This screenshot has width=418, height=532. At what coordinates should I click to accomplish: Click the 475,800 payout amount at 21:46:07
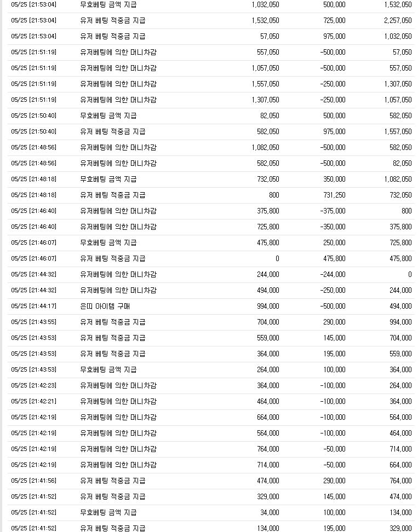[x=334, y=258]
